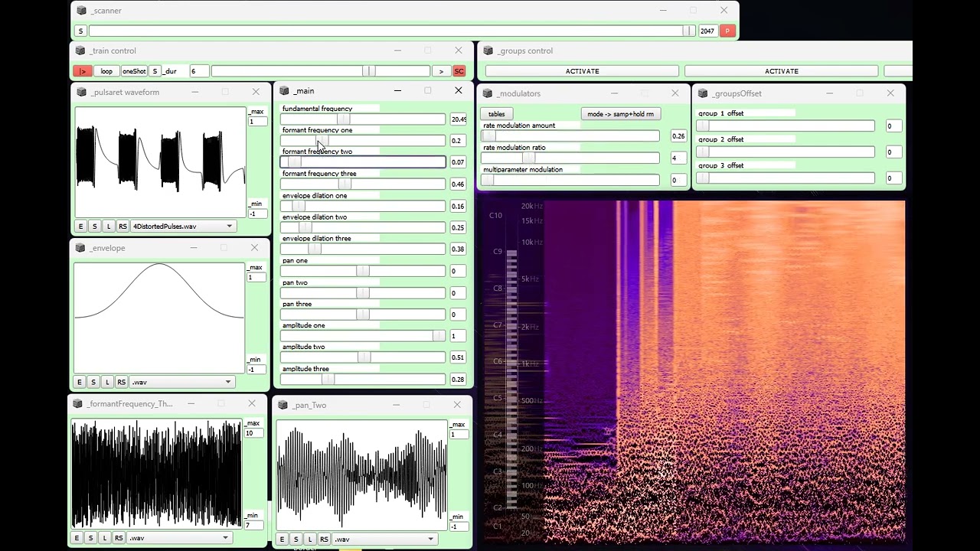The width and height of the screenshot is (980, 551).
Task: Click E button in _envelope window
Action: (x=79, y=382)
